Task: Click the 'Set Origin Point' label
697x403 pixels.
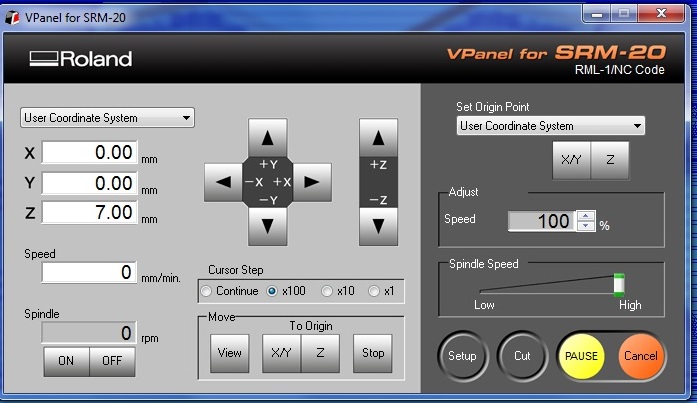Action: (493, 107)
